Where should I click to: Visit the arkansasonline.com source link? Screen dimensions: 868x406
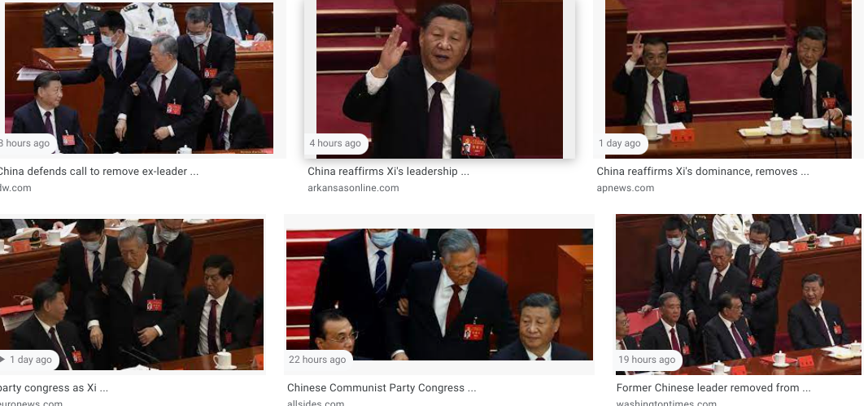click(x=353, y=188)
